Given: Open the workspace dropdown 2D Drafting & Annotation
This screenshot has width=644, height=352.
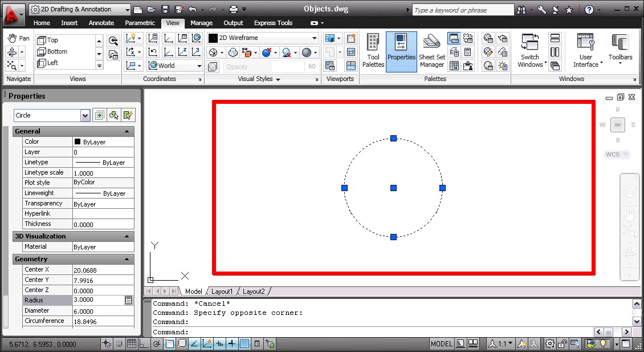Looking at the screenshot, I should pos(80,9).
